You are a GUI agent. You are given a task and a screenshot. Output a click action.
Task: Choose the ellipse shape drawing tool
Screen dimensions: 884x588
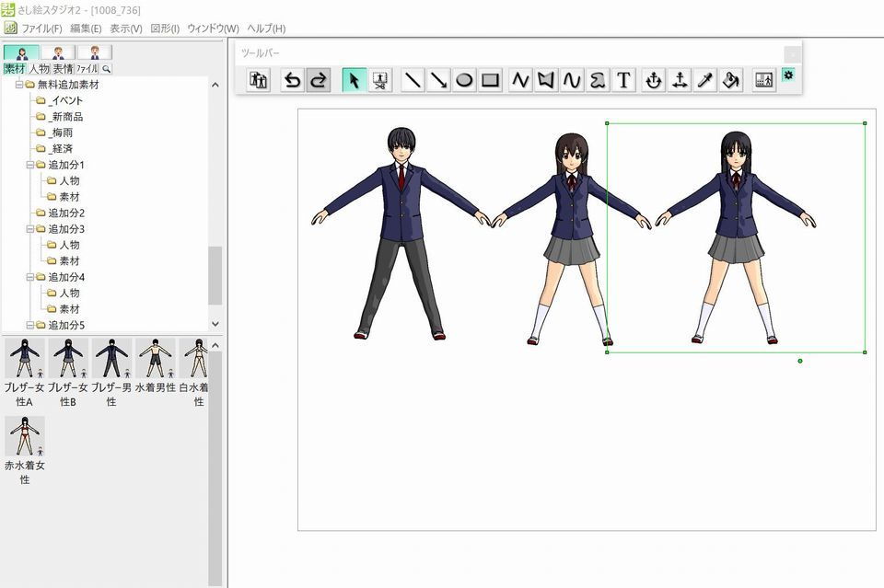tap(465, 80)
